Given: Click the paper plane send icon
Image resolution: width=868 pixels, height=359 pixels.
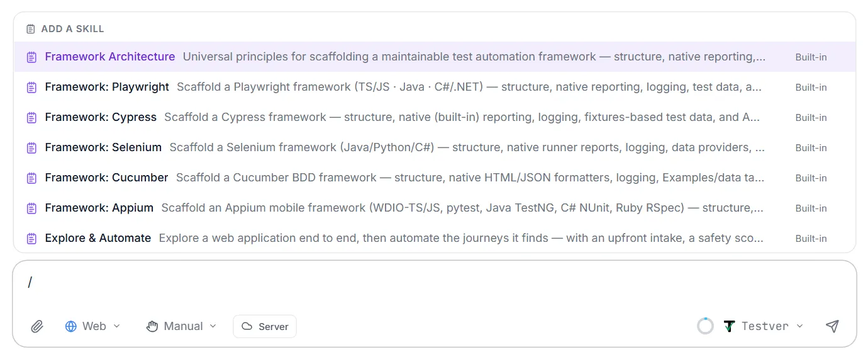Looking at the screenshot, I should (x=832, y=326).
